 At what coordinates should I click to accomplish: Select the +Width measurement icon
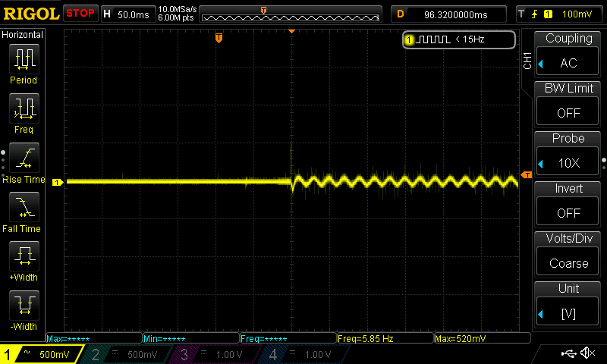click(x=24, y=256)
